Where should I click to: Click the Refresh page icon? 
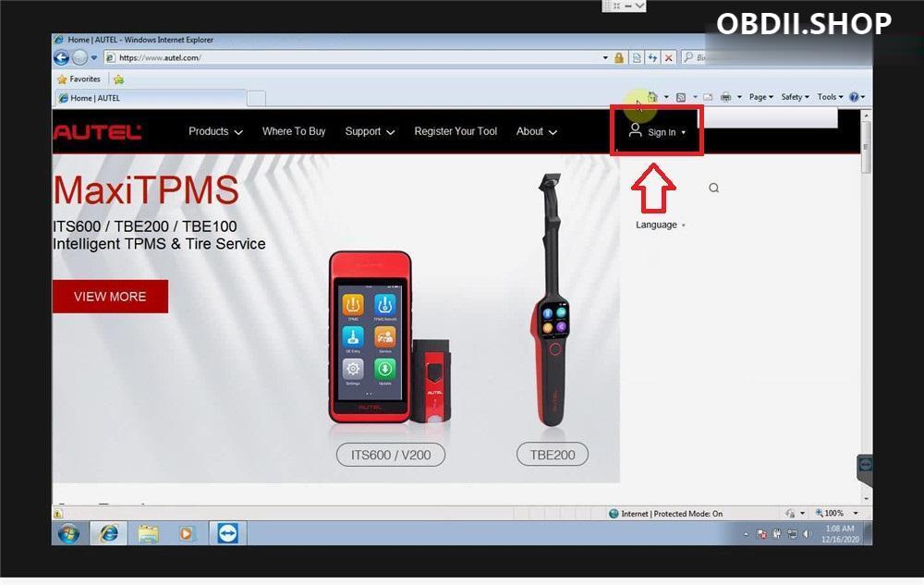tap(652, 57)
